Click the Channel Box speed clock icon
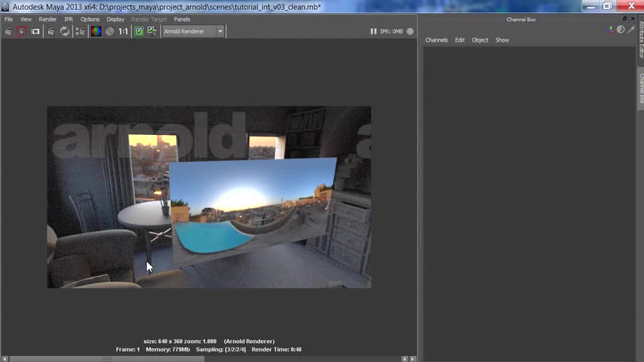This screenshot has height=362, width=644. click(x=621, y=29)
